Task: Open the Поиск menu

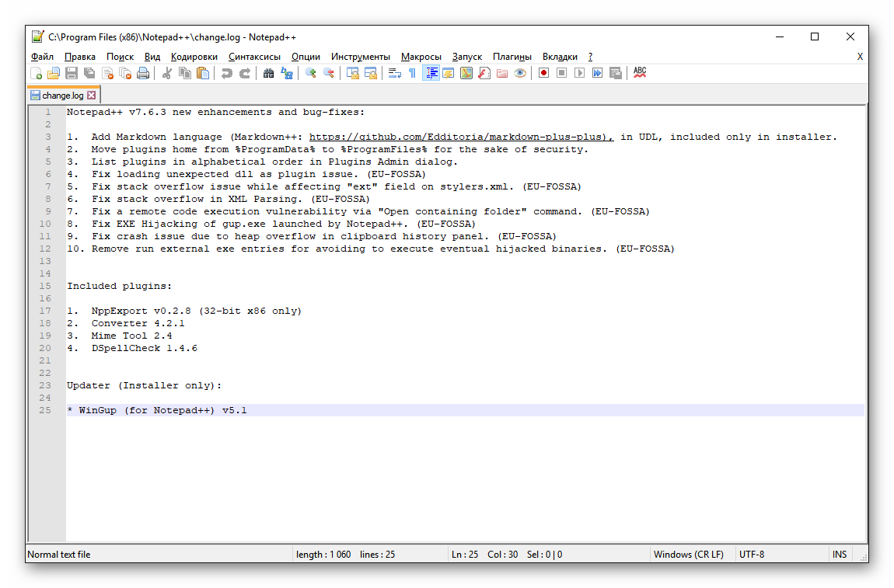Action: tap(120, 57)
